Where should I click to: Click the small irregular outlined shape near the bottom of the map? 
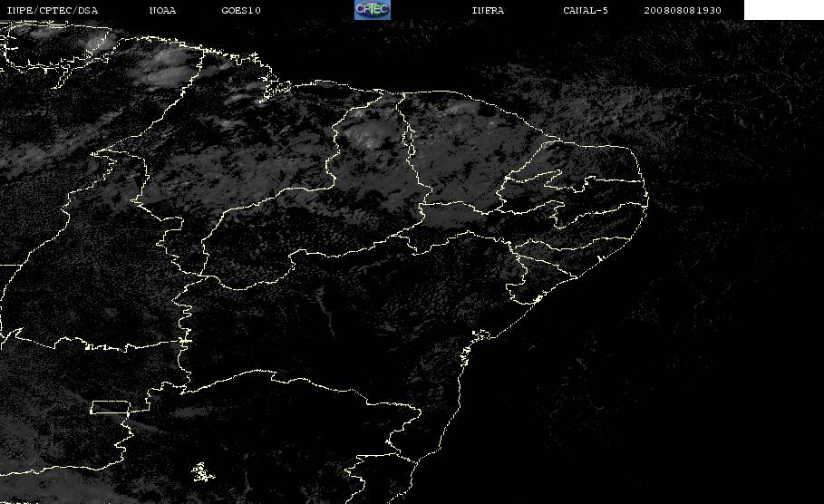click(202, 472)
